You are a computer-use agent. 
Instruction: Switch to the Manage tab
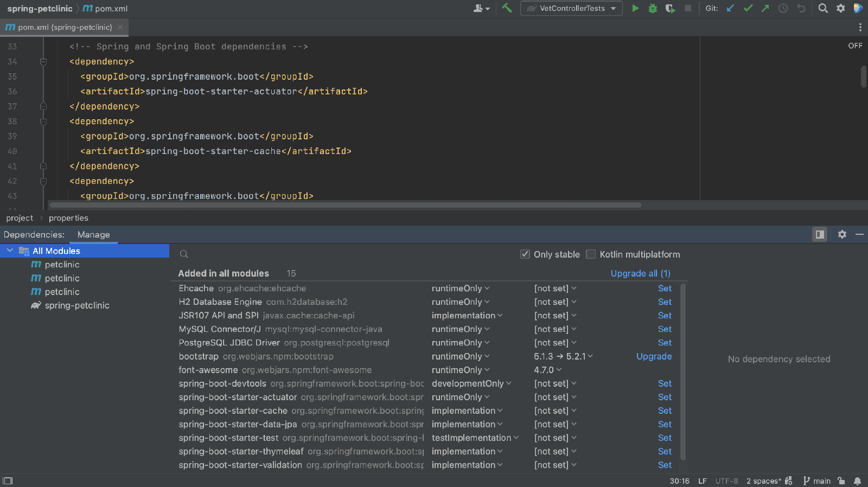tap(93, 234)
